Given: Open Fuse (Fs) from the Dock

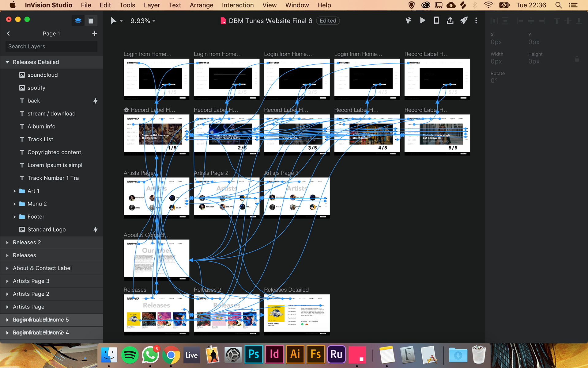Looking at the screenshot, I should coord(316,355).
